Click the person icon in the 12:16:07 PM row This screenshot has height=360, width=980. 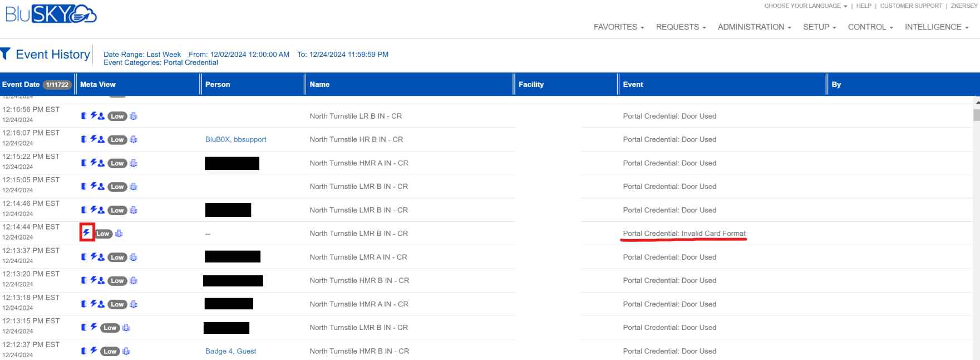101,139
